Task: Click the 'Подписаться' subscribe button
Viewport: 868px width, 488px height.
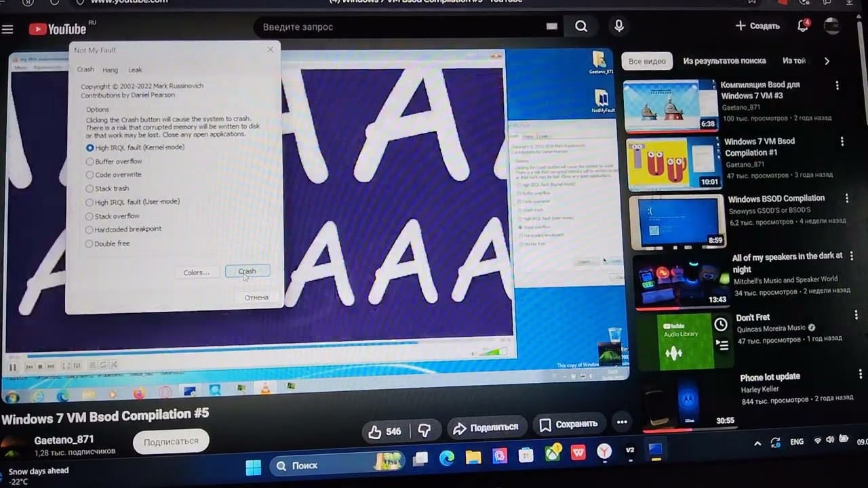Action: coord(171,441)
